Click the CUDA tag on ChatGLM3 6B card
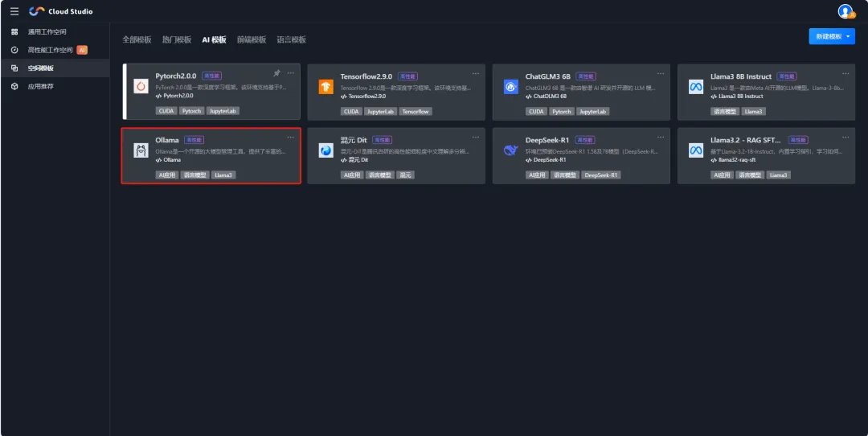The height and width of the screenshot is (436, 868). [536, 111]
